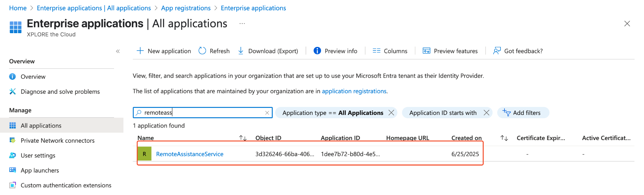This screenshot has width=644, height=195.
Task: Clear the search box text
Action: [x=267, y=113]
